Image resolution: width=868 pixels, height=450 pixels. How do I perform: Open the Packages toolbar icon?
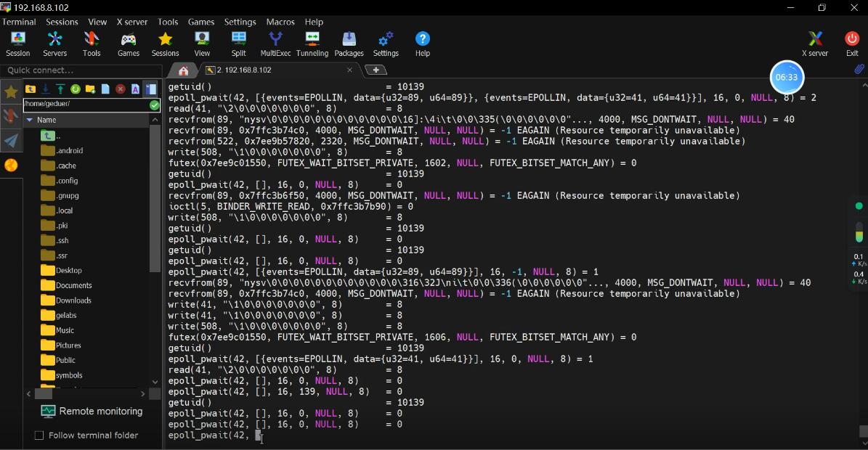tap(349, 44)
